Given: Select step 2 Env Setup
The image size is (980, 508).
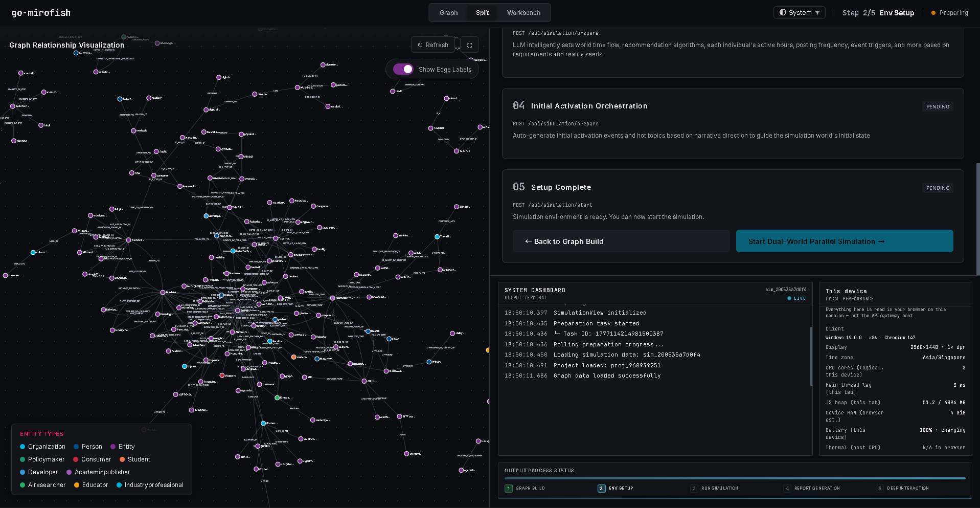Looking at the screenshot, I should [616, 488].
